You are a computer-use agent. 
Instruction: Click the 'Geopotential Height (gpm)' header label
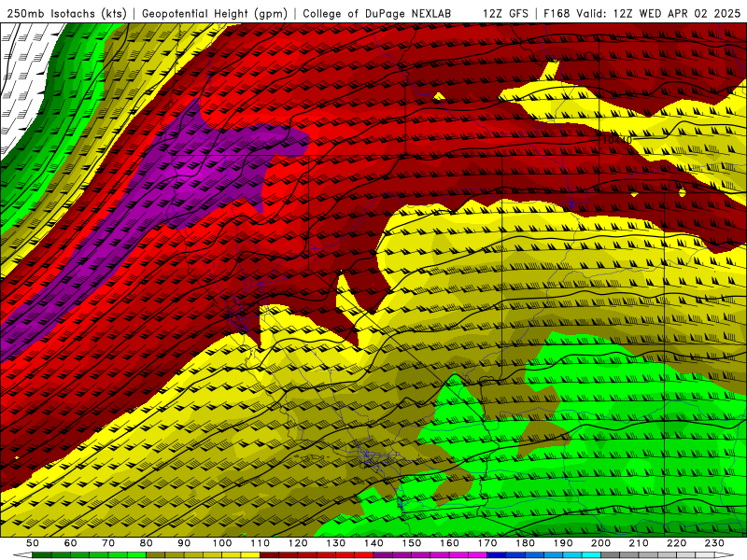point(215,13)
